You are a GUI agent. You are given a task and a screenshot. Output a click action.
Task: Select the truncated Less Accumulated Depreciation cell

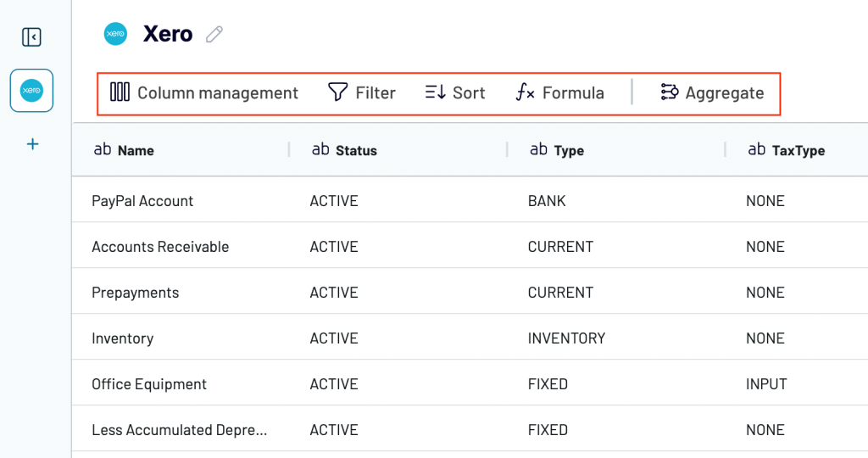(179, 430)
